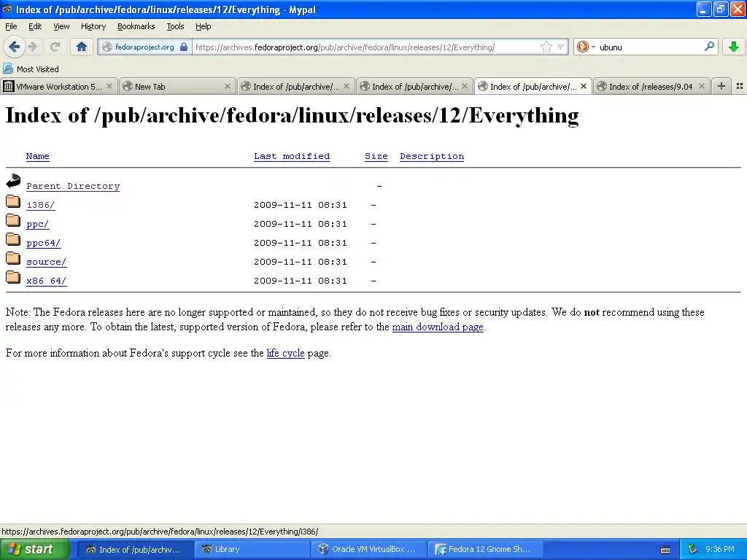Close the New Tab tab

[228, 86]
